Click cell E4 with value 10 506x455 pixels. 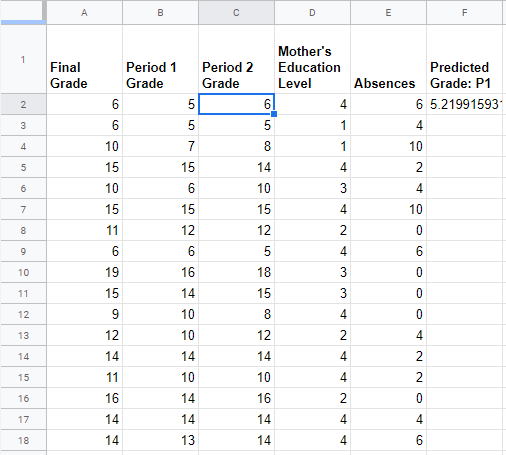[x=388, y=146]
